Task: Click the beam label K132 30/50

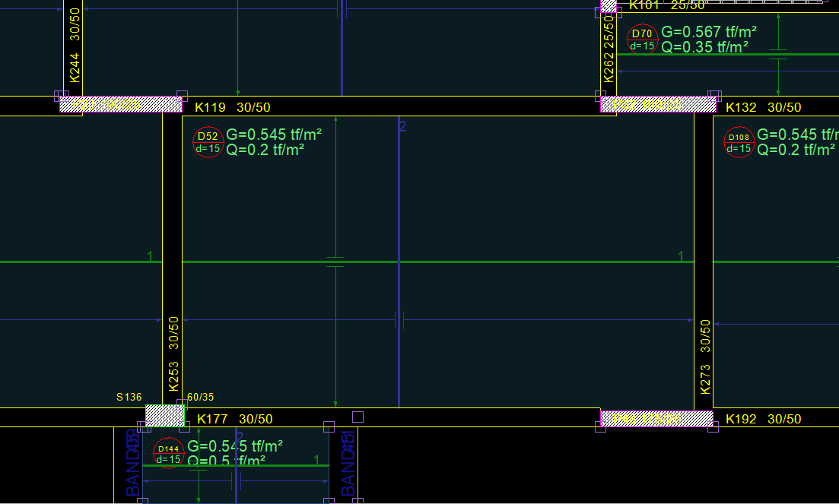Action: click(x=763, y=107)
